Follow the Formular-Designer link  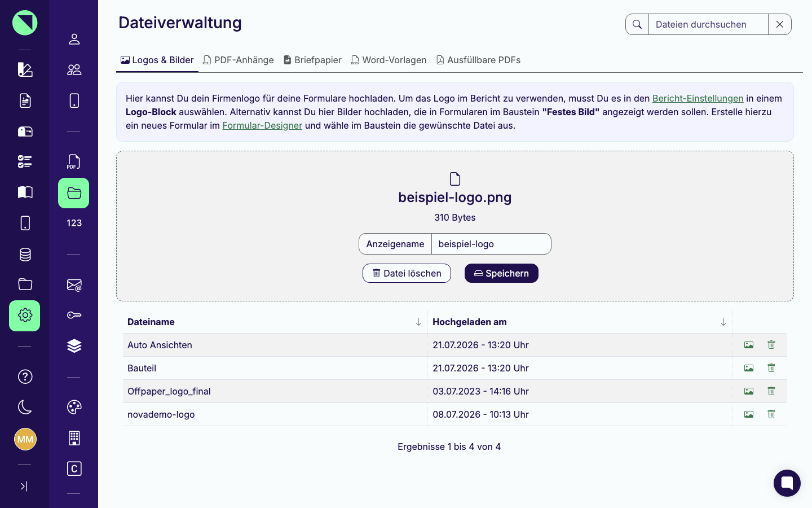pos(262,125)
